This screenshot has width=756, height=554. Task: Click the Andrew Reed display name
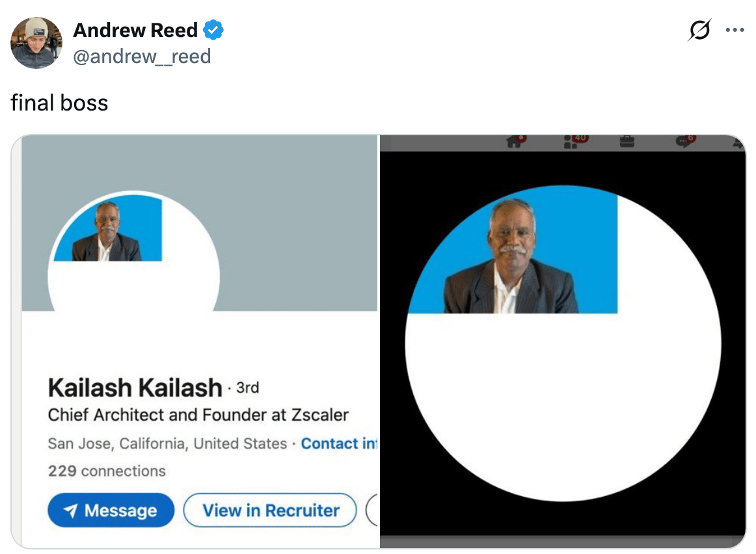pyautogui.click(x=135, y=30)
